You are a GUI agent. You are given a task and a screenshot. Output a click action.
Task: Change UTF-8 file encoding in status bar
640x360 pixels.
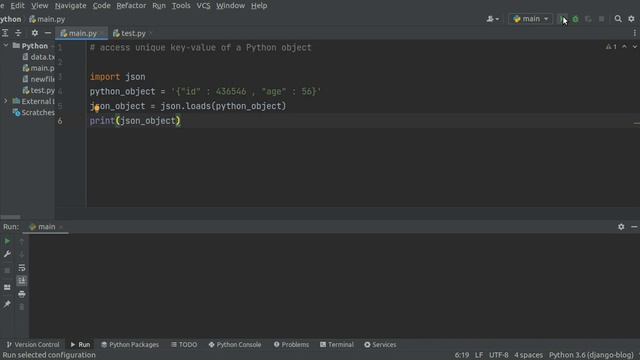[x=499, y=355]
